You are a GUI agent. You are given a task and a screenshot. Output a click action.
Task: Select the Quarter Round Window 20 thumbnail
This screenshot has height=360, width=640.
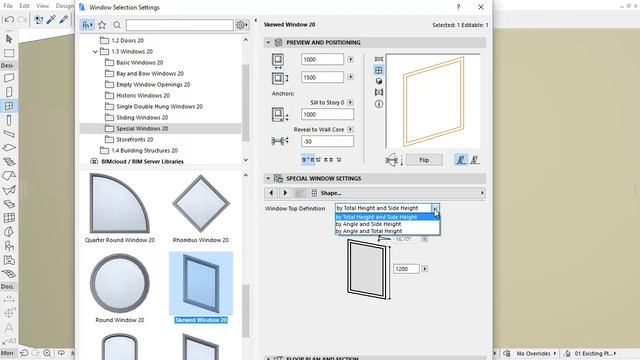coord(120,209)
